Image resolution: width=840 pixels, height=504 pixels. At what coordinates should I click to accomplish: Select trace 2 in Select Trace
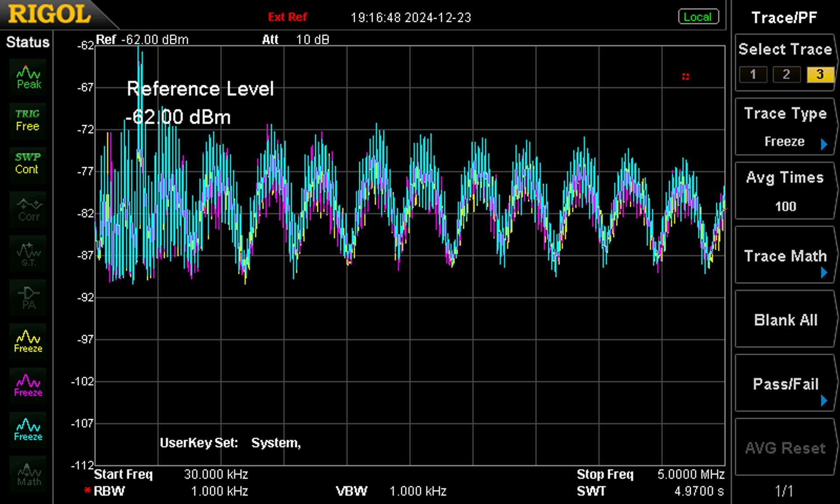(x=786, y=74)
